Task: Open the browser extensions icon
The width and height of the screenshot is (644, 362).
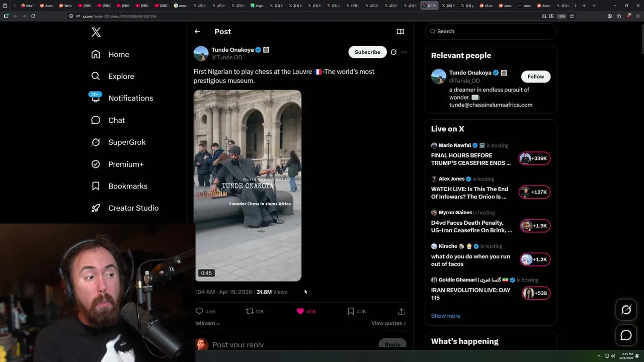Action: 619,16
